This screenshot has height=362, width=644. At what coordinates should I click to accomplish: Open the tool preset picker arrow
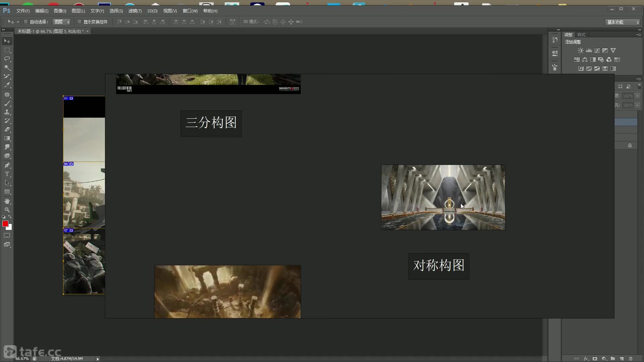tap(18, 22)
